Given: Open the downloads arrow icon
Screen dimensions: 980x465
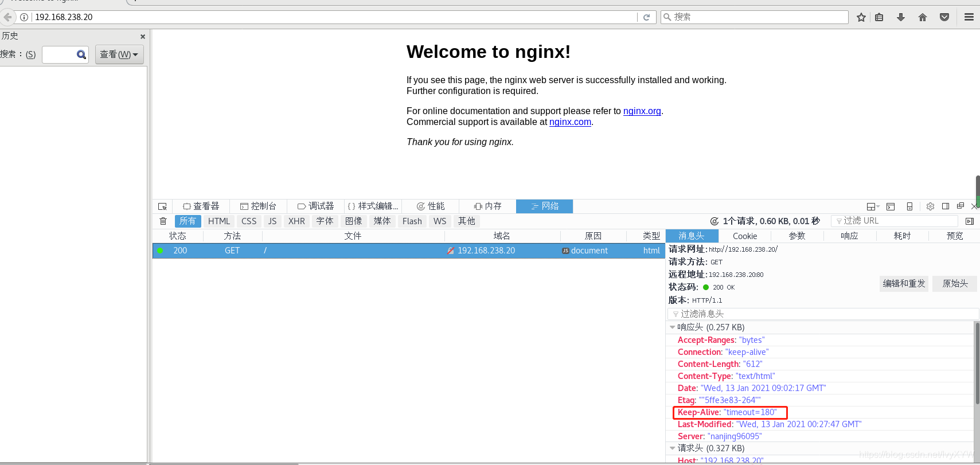Looking at the screenshot, I should 901,17.
